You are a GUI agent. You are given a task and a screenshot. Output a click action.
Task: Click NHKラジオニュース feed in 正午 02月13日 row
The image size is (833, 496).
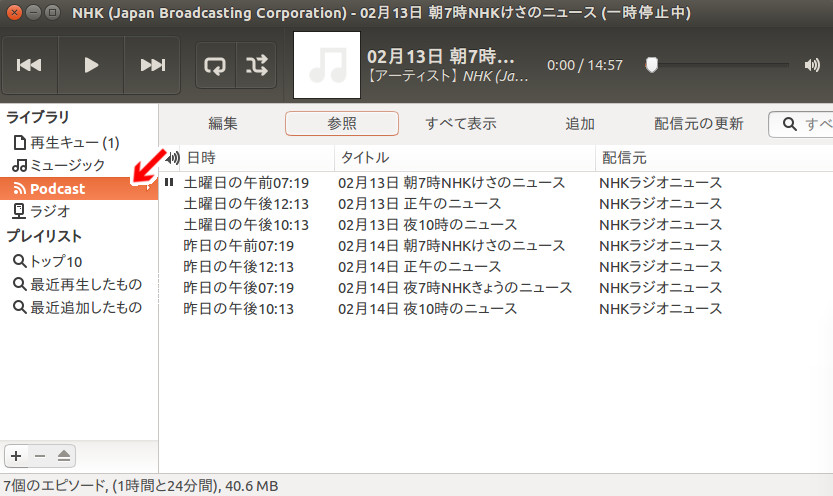point(660,203)
